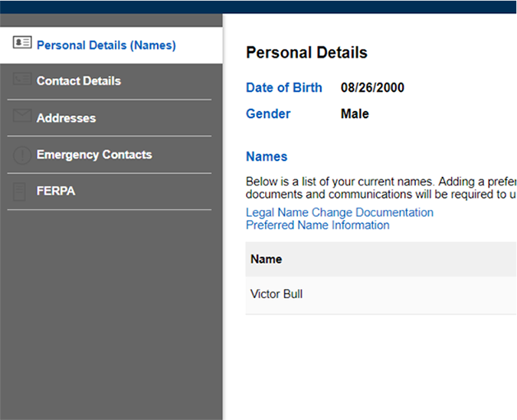The image size is (517, 420).
Task: Select the FERPA menu item
Action: click(56, 192)
